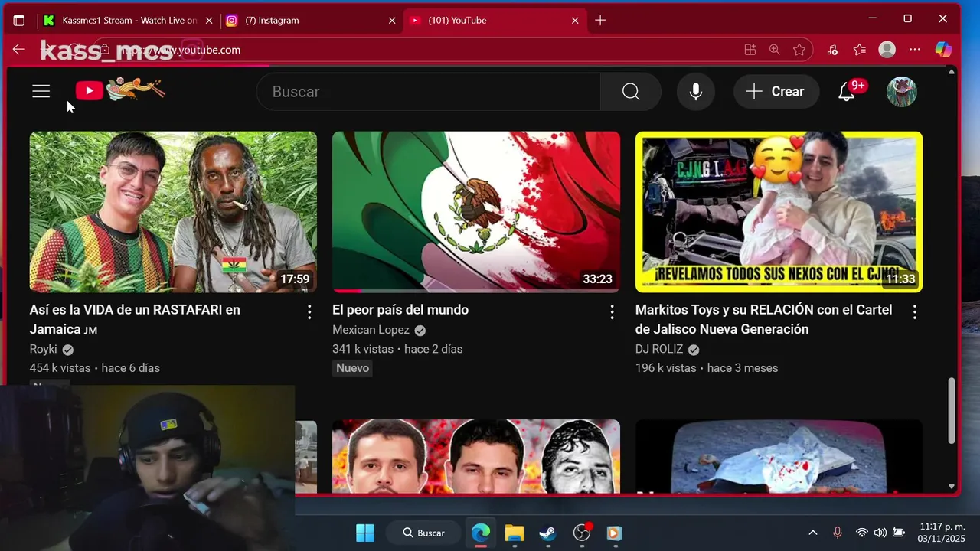The height and width of the screenshot is (551, 980).
Task: Open Royki channel link
Action: pos(44,349)
